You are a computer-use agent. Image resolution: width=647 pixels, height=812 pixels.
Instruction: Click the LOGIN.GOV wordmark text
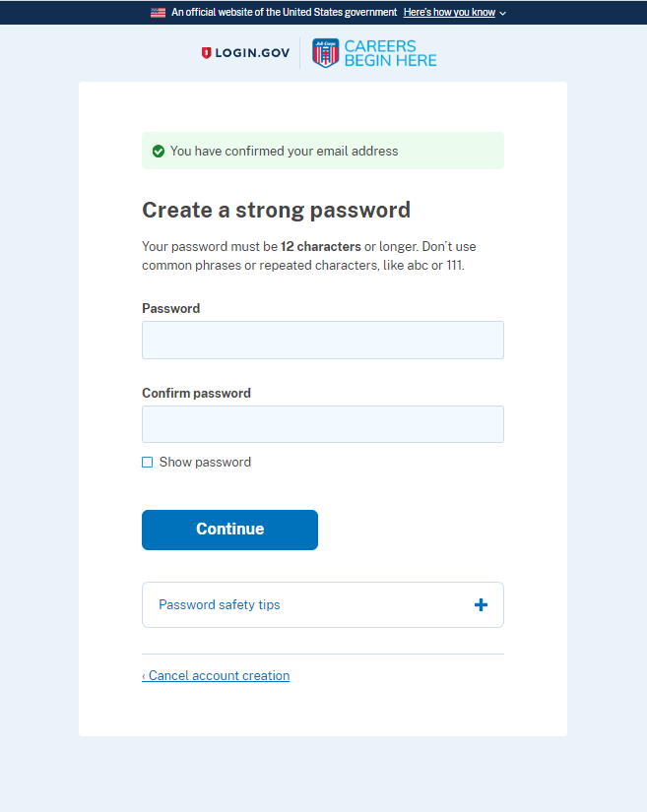252,53
